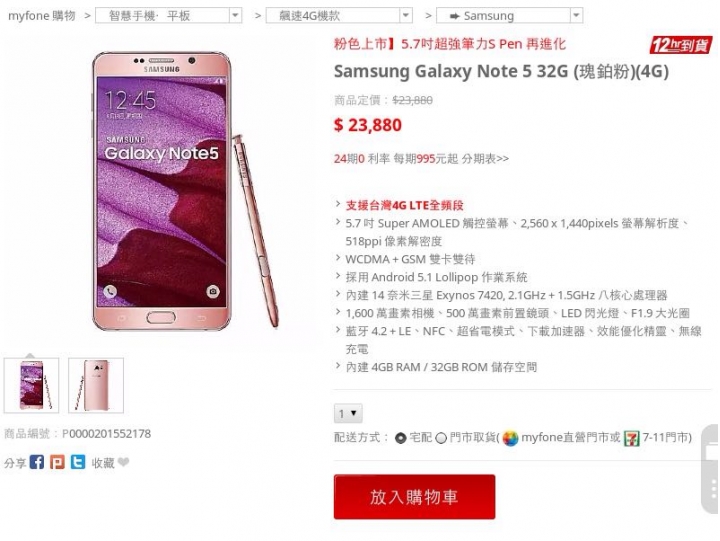Share product via Plurk icon
The image size is (720, 541).
[57, 462]
